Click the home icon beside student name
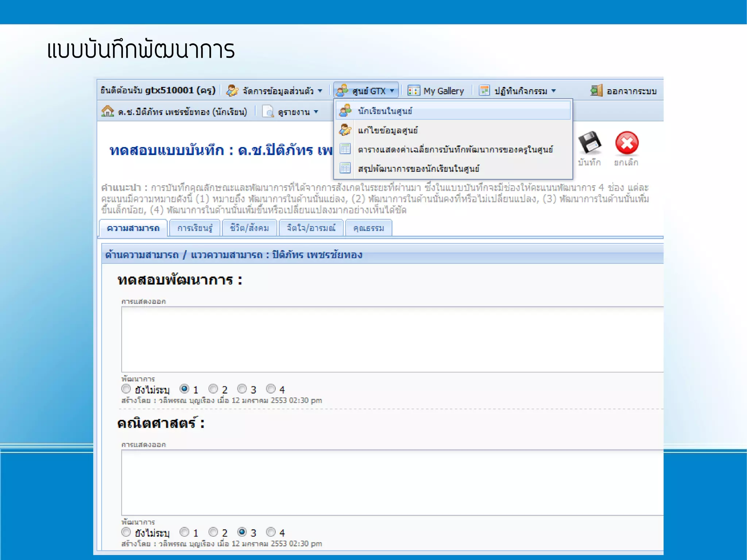The height and width of the screenshot is (560, 747). [107, 111]
